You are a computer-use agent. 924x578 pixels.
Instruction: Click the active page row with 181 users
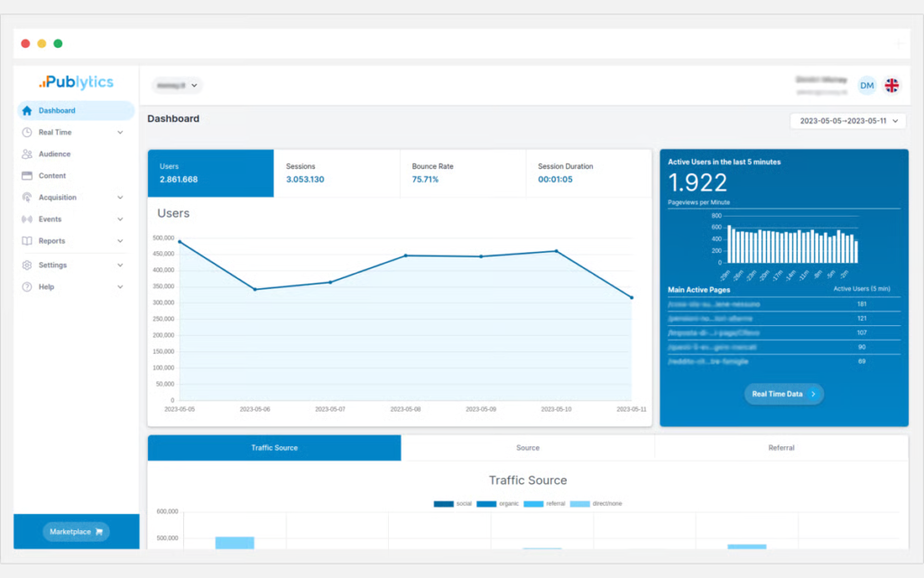coord(784,304)
